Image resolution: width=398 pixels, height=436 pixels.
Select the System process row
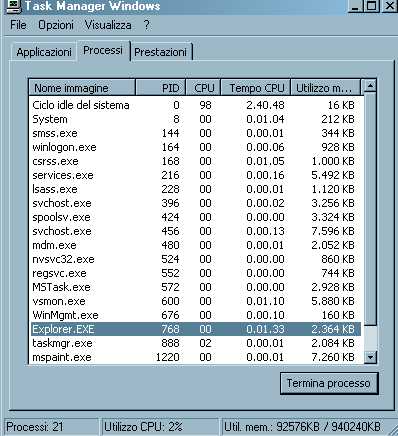coord(195,119)
